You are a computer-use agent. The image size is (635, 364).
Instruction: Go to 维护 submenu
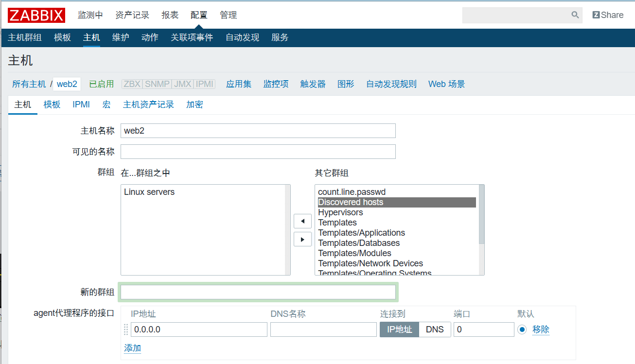coord(121,37)
